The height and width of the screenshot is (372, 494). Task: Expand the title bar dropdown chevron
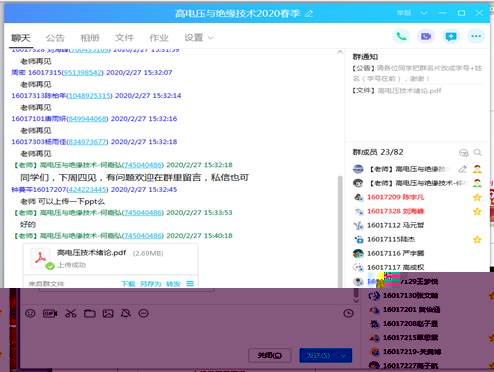(424, 13)
